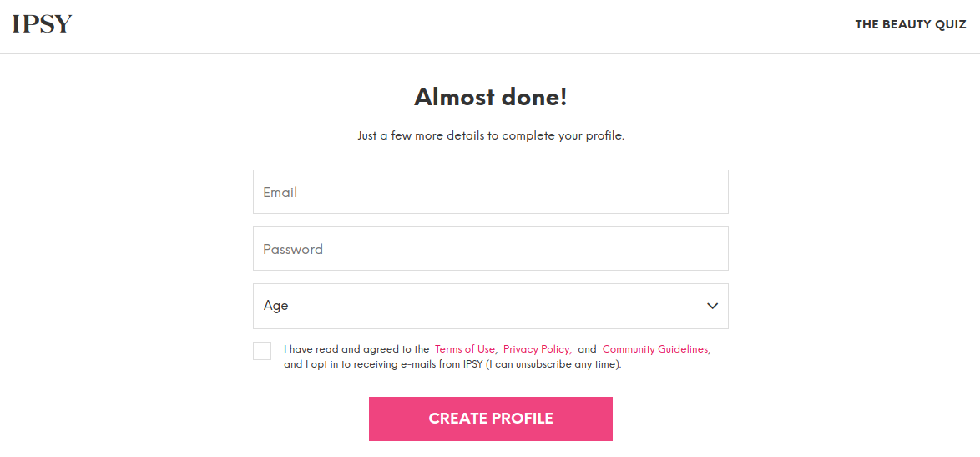Image resolution: width=980 pixels, height=457 pixels.
Task: Tick the terms agreement checkbox
Action: [x=262, y=351]
